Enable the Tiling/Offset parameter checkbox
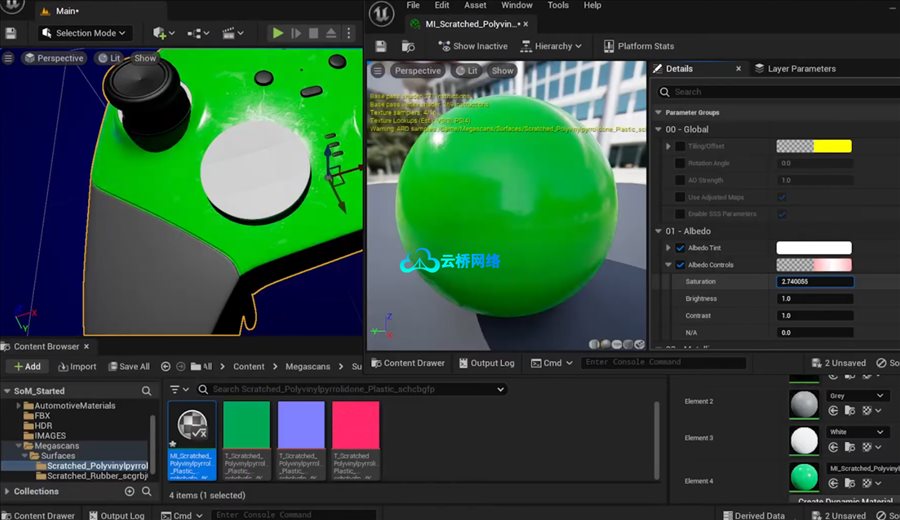Screen dimensions: 900x520 680,146
